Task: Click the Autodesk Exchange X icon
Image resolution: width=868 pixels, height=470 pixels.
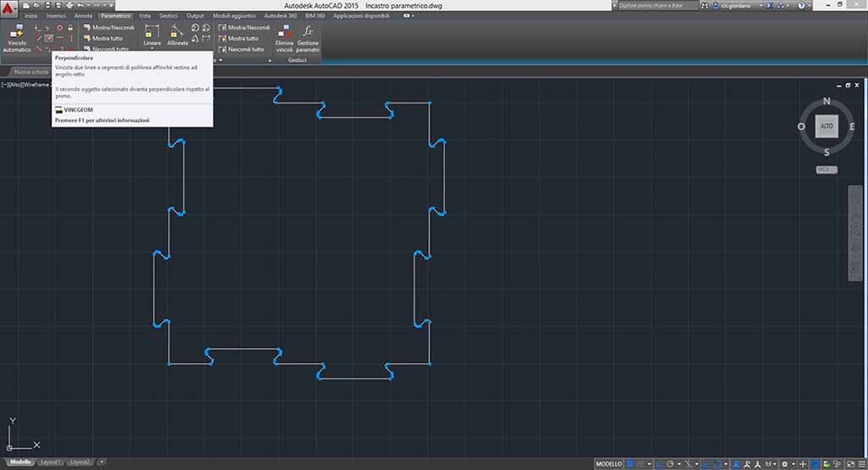Action: pos(770,6)
